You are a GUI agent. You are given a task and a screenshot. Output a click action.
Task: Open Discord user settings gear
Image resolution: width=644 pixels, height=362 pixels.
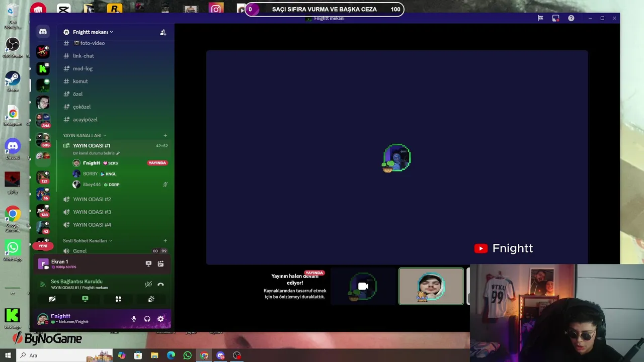(x=160, y=319)
